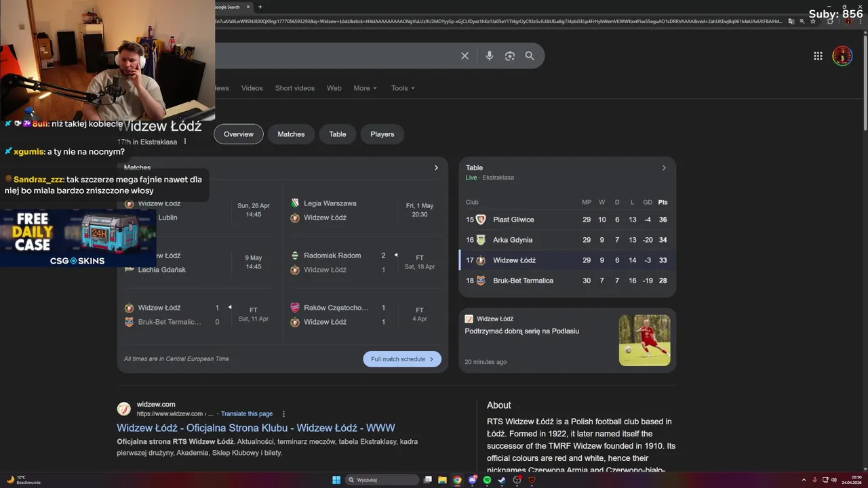Click the widzew.com favicon in search result
Image resolution: width=868 pixels, height=488 pixels.
123,409
